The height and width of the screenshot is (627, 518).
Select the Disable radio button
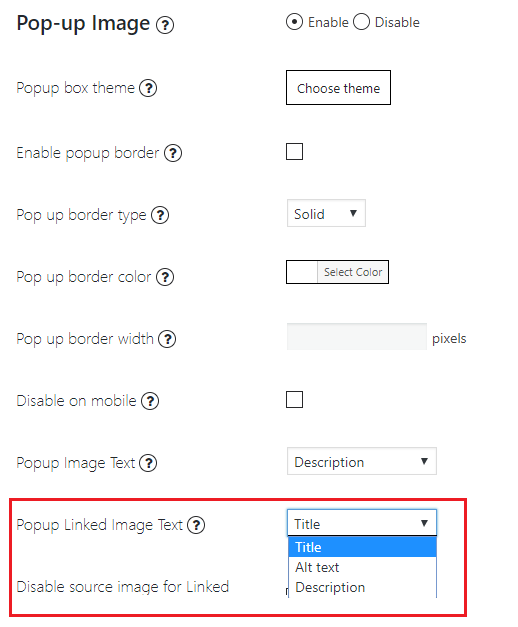pos(361,22)
